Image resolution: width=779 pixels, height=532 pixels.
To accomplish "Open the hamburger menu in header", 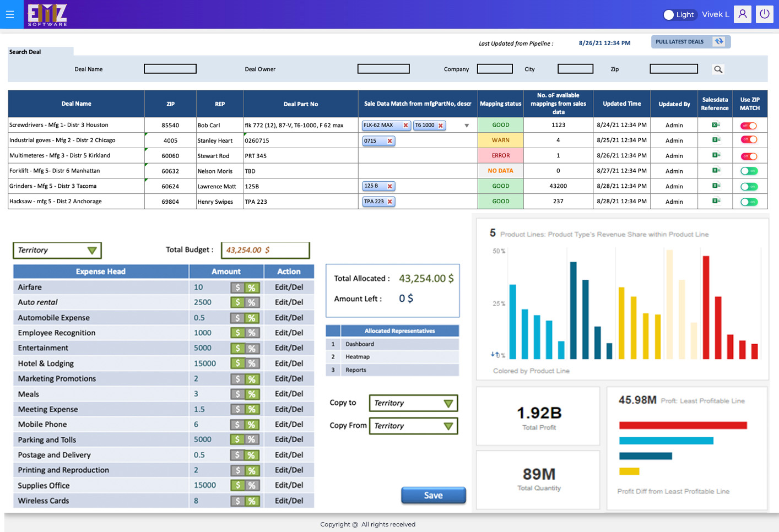I will click(x=10, y=14).
